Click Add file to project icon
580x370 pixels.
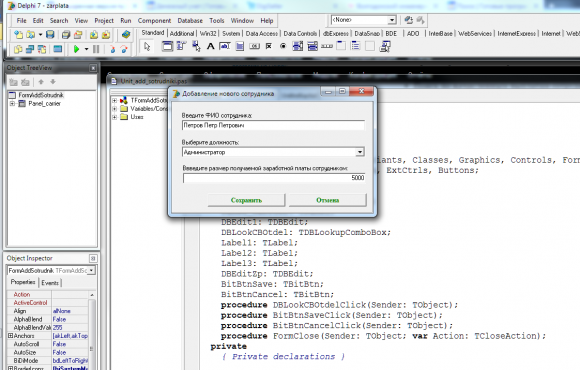coord(94,35)
